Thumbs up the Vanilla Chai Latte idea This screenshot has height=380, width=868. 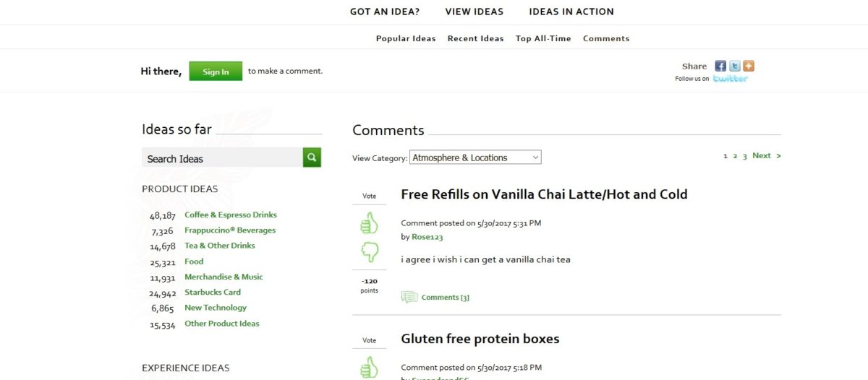coord(370,223)
